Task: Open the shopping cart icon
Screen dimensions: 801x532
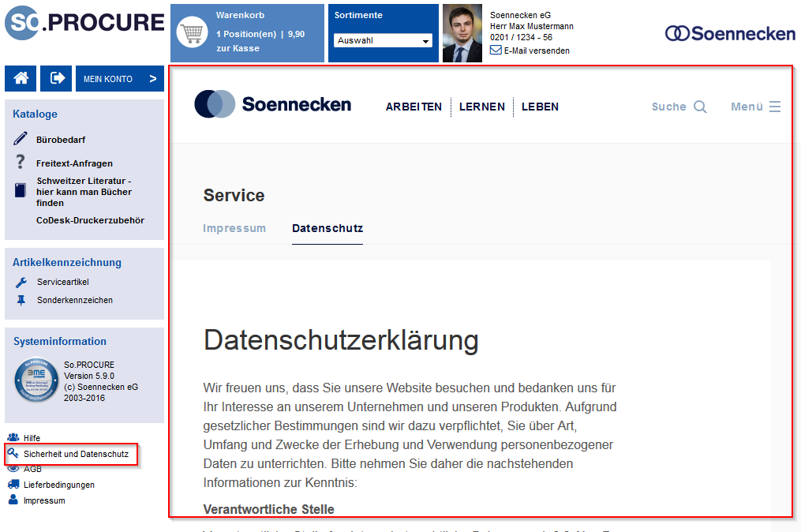Action: [192, 32]
